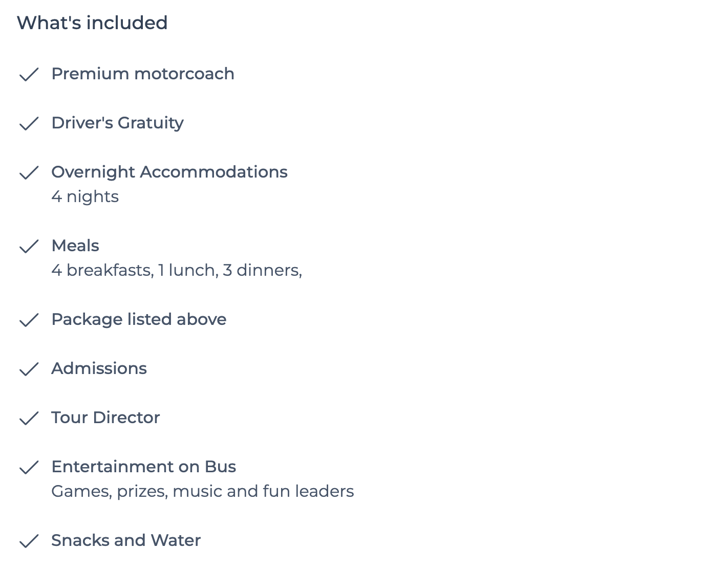Click the 4 nights detail text

tap(85, 197)
